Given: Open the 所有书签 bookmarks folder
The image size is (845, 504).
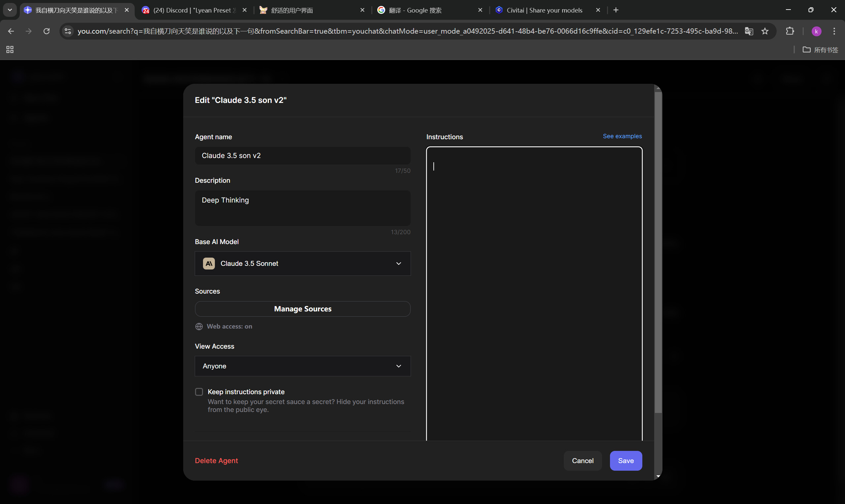Looking at the screenshot, I should pos(820,49).
